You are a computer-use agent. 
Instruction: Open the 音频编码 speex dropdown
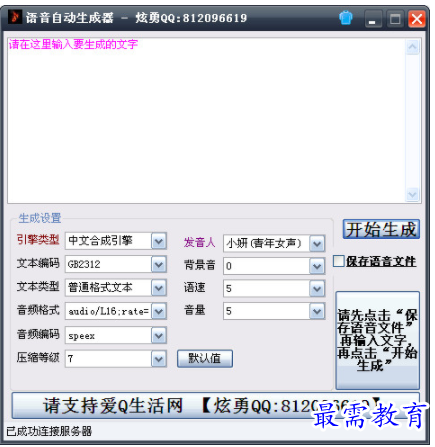159,335
